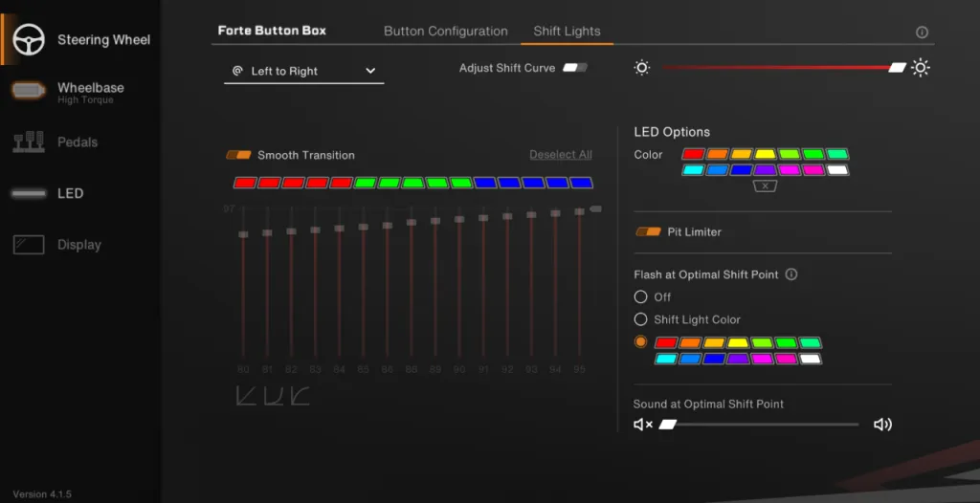
Task: Go to the Display menu entry
Action: point(79,245)
